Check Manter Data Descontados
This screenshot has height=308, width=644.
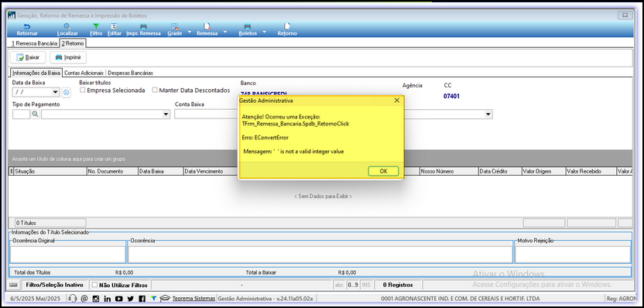[155, 90]
